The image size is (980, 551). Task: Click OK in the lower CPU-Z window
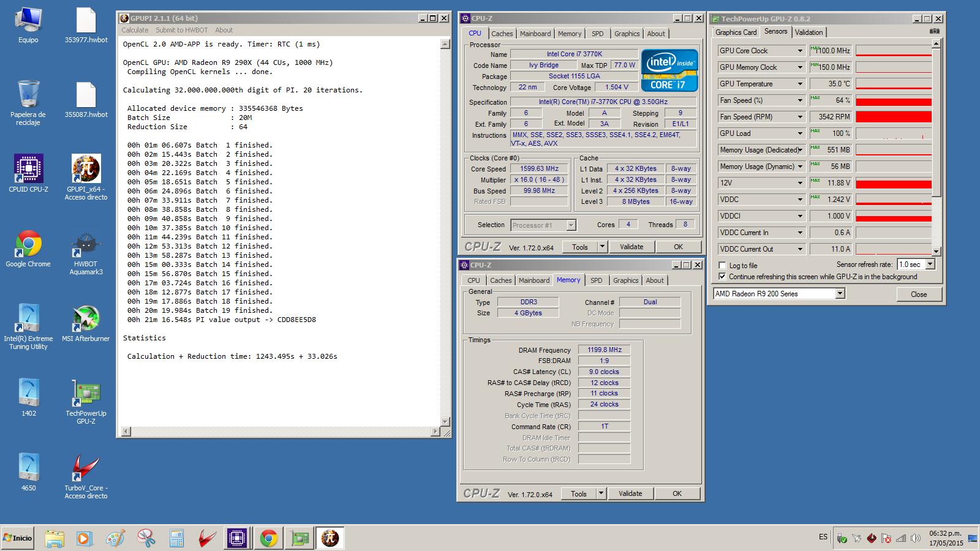(677, 493)
